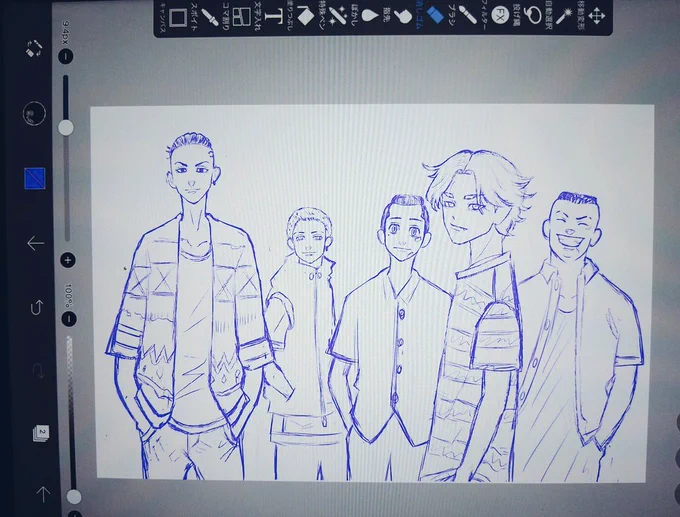Open the Canvas (キャンバス) tool
Screen dimensions: 680x517
pyautogui.click(x=173, y=17)
